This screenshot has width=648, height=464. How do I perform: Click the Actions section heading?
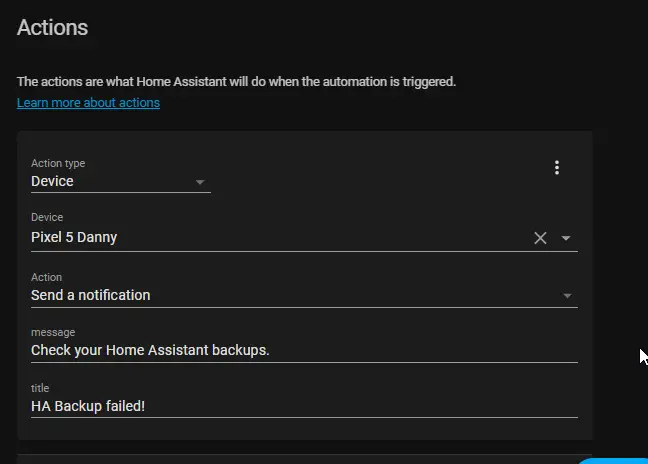(x=52, y=28)
